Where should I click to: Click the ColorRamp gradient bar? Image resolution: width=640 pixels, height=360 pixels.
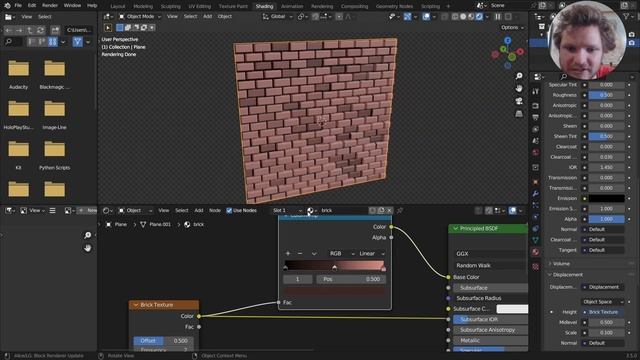point(334,265)
